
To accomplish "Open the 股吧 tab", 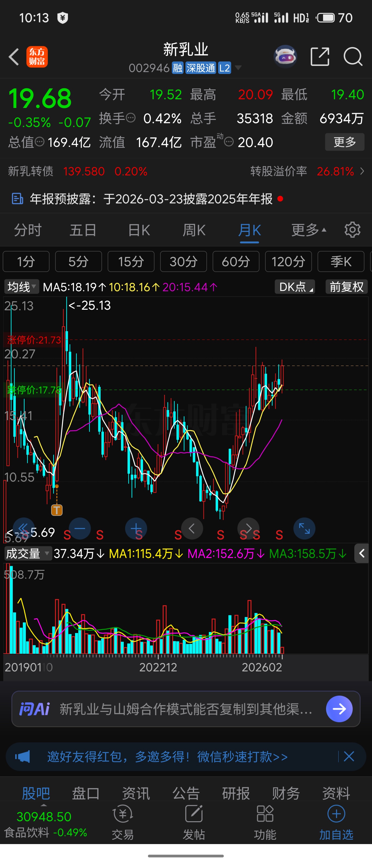I will pos(36,793).
